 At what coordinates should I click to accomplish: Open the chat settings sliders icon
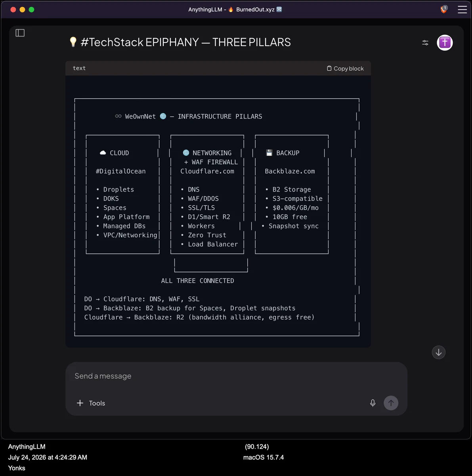[425, 42]
